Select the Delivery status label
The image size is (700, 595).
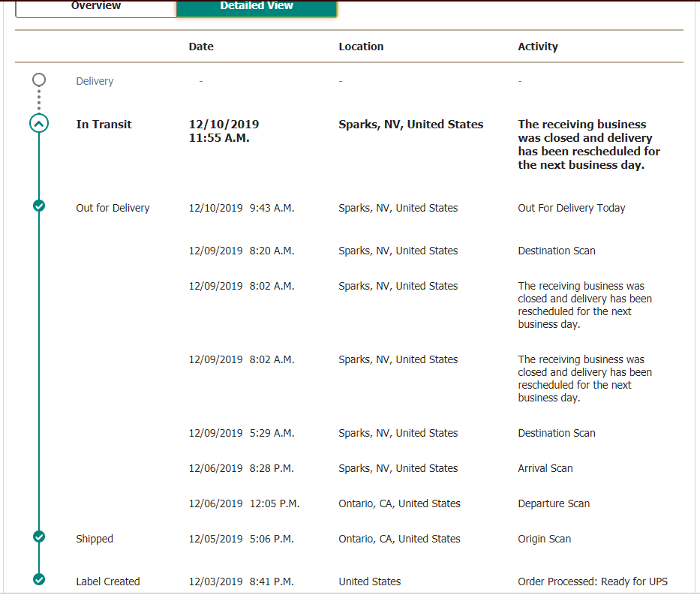pyautogui.click(x=95, y=81)
